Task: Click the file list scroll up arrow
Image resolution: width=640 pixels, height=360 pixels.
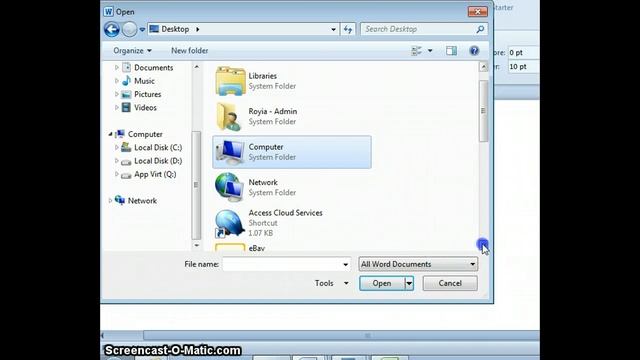Action: click(484, 67)
